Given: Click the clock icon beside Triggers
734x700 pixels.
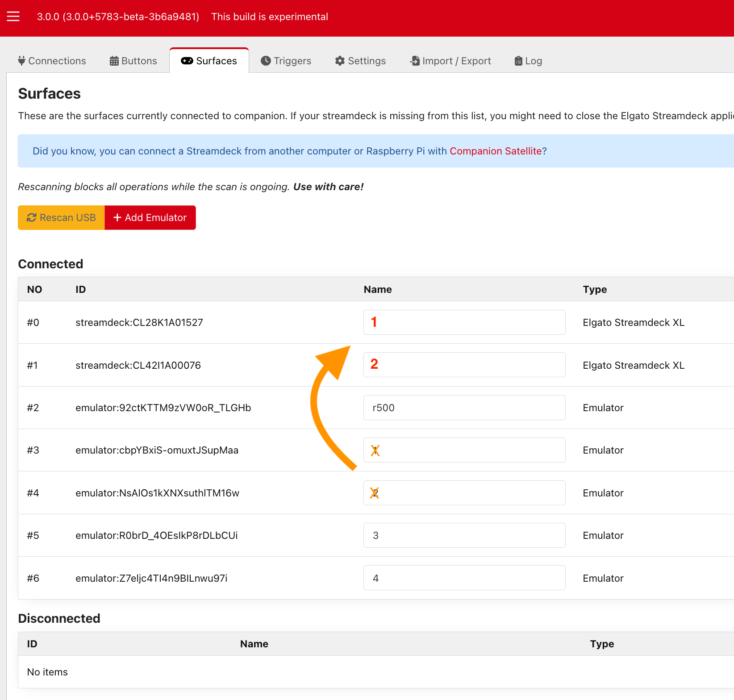Looking at the screenshot, I should click(x=266, y=60).
